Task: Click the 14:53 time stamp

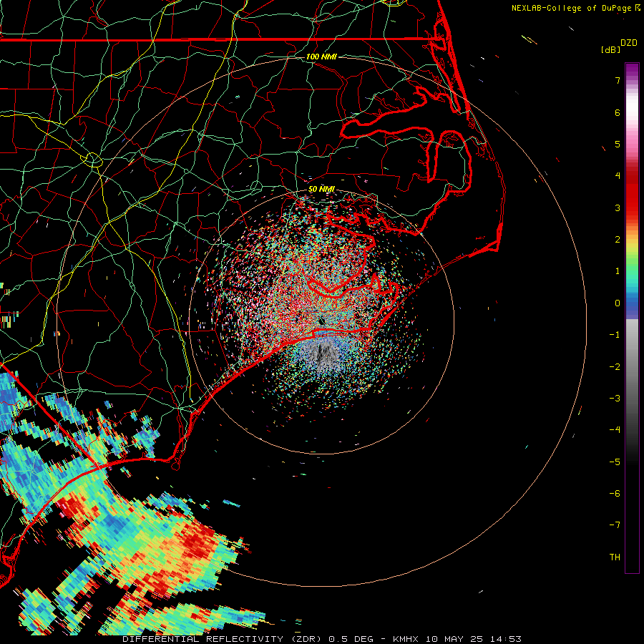Action: (506, 639)
